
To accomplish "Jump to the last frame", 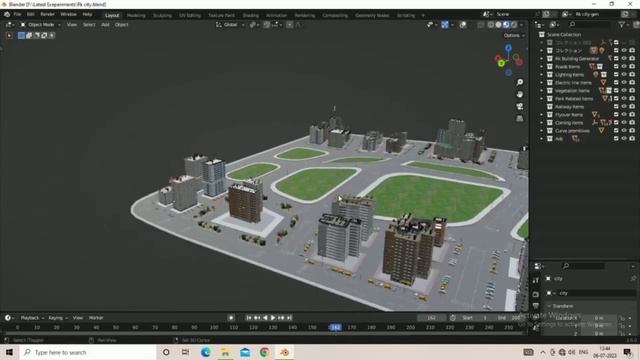I will [289, 318].
